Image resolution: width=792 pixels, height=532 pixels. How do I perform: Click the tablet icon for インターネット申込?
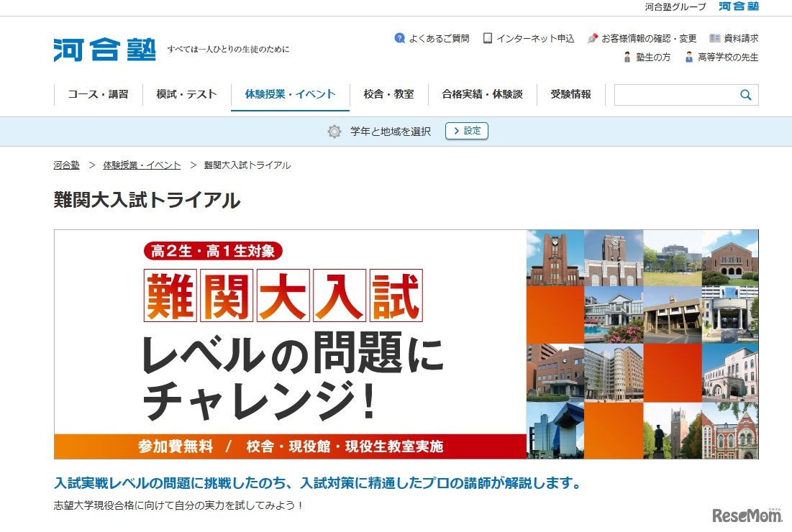[x=488, y=38]
